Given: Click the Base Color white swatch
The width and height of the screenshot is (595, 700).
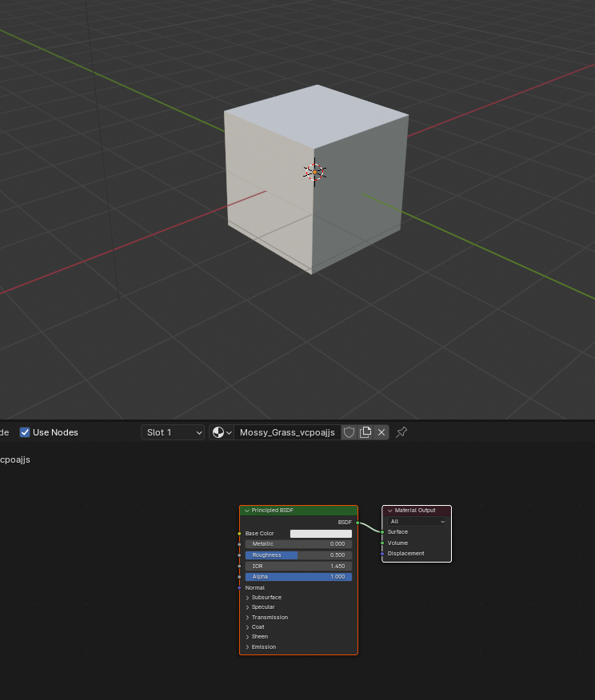Looking at the screenshot, I should (x=321, y=533).
